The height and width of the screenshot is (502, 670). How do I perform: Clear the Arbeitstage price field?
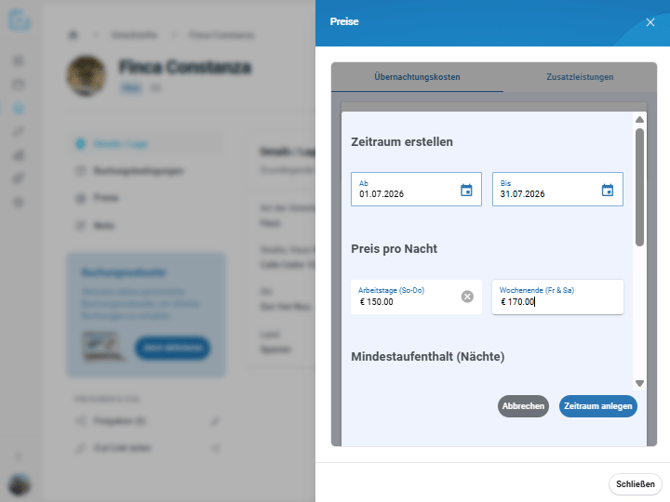pyautogui.click(x=467, y=297)
